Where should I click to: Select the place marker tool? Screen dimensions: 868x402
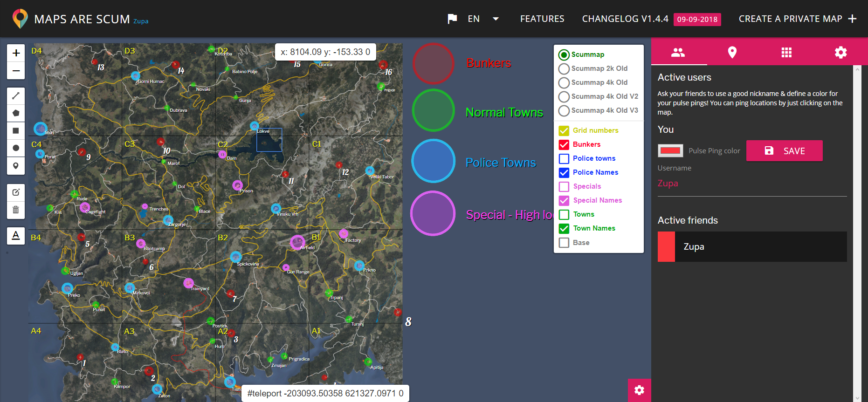coord(16,166)
